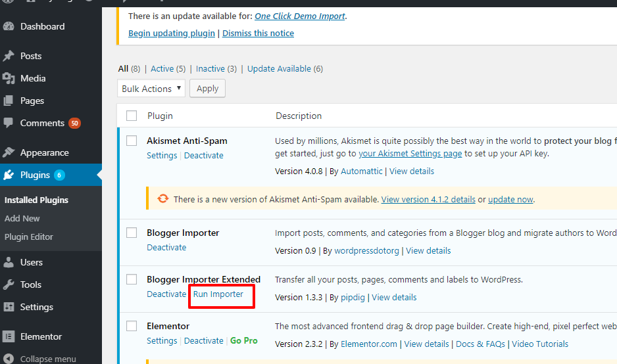Click the Elementor logo icon in sidebar
Image resolution: width=617 pixels, height=364 pixels.
point(9,336)
